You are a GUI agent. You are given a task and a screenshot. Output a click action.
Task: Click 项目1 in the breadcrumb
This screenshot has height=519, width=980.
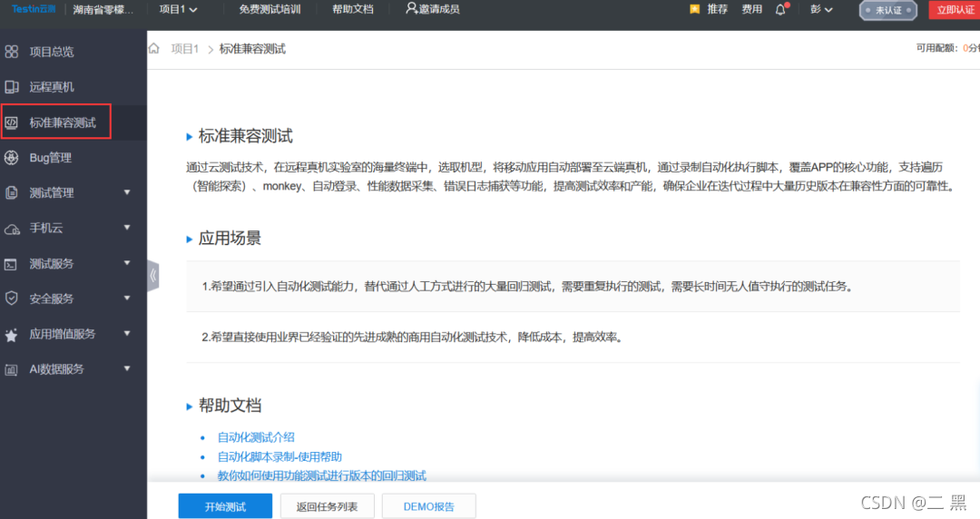coord(185,49)
